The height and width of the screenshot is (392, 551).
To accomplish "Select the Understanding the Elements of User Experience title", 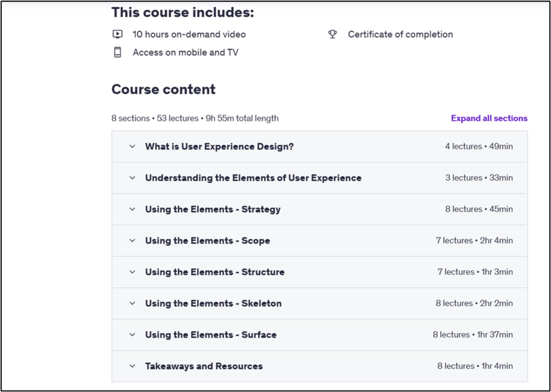I will pyautogui.click(x=253, y=178).
